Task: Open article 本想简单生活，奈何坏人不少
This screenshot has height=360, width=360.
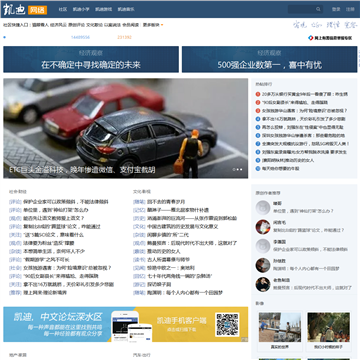Action: [54, 251]
